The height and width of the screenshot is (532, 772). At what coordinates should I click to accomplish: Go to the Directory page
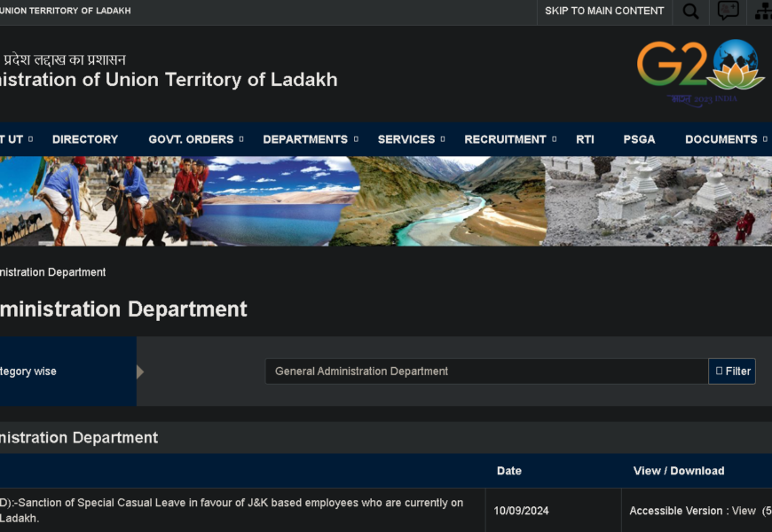click(x=85, y=139)
